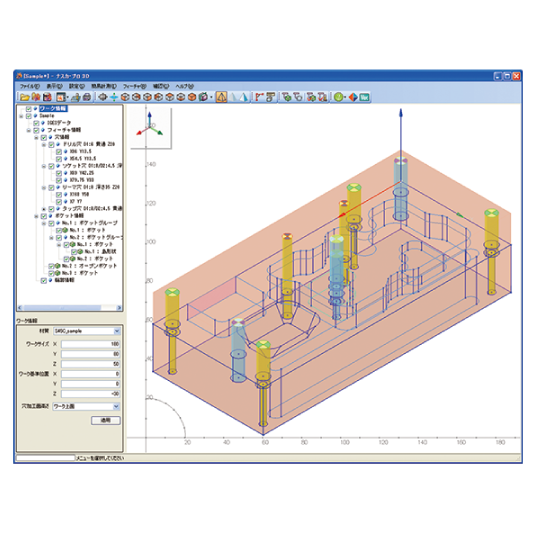
Task: Click the red dimension measure icon
Action: coord(259,97)
